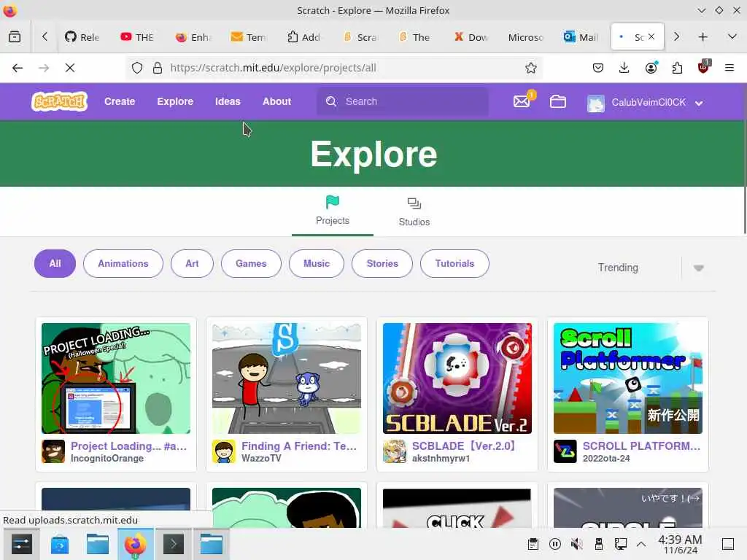Click the search magnifier icon
Viewport: 747px width, 560px height.
click(x=331, y=101)
